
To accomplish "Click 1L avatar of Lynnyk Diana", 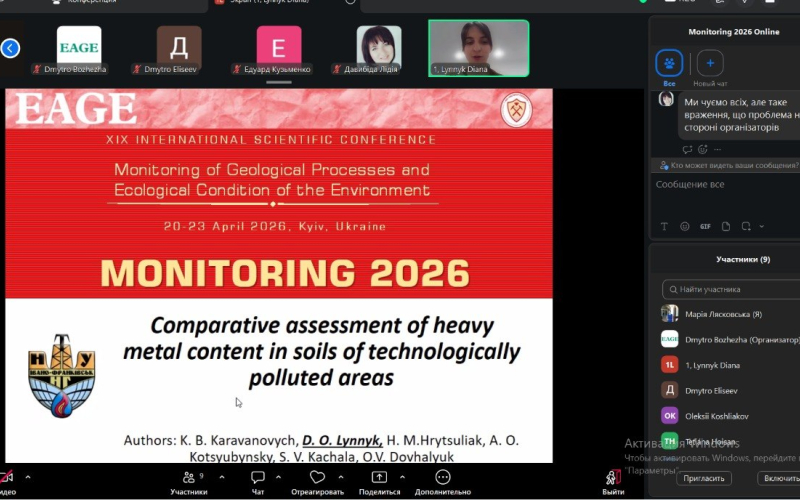I will point(669,365).
